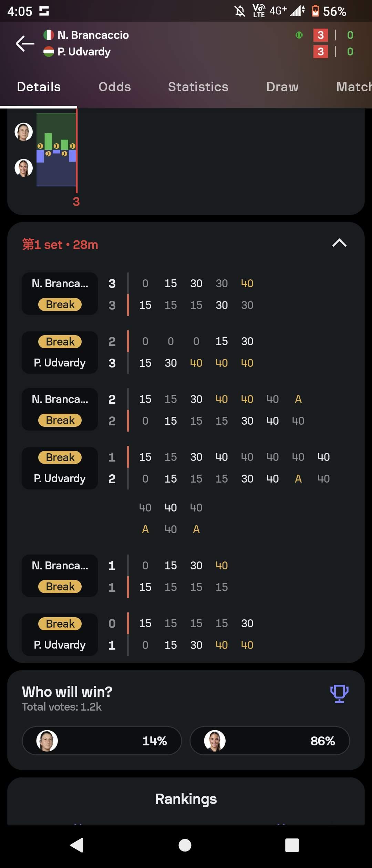Open the Statistics tab
Viewport: 372px width, 868px height.
coord(198,87)
